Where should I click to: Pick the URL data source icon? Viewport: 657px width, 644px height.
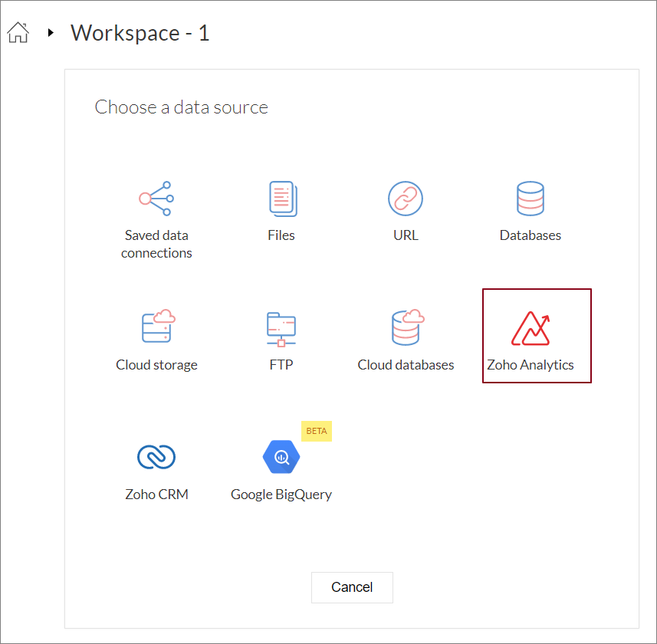[406, 199]
